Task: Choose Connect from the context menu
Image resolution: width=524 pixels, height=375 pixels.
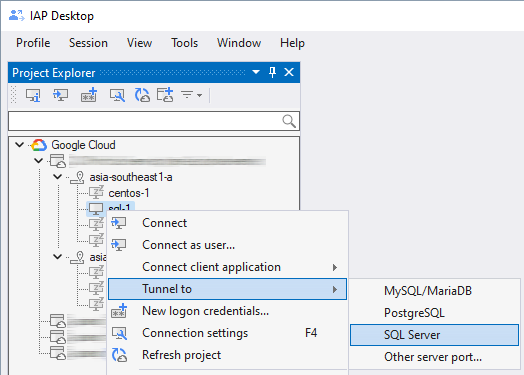Action: (227, 223)
